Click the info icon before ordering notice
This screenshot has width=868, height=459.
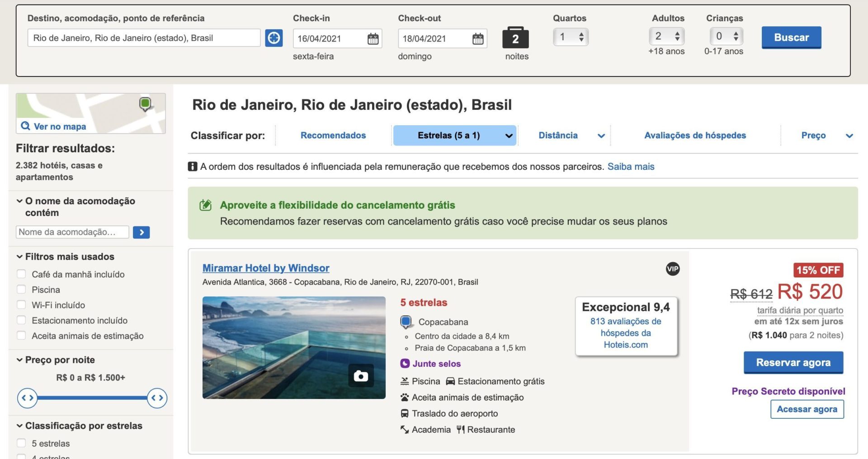[193, 166]
